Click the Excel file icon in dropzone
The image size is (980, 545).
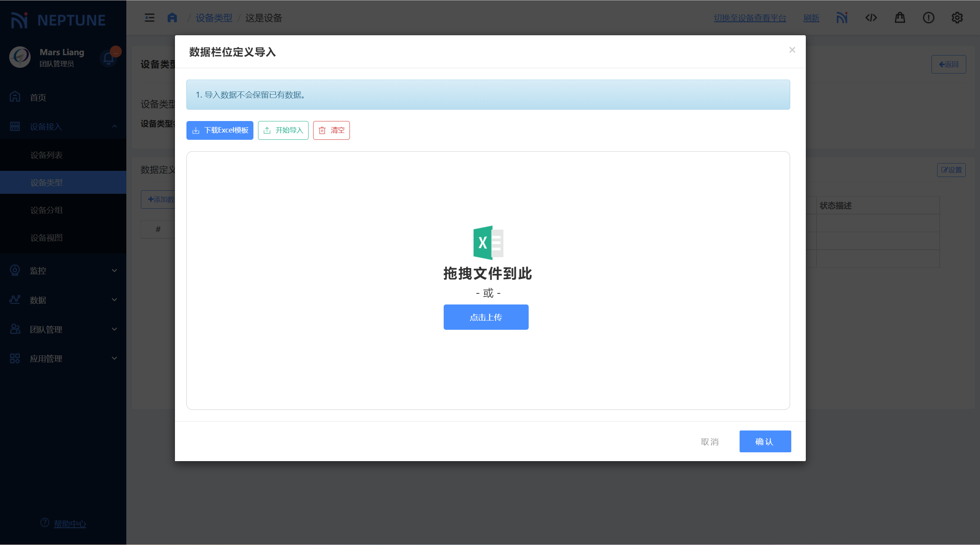click(x=488, y=243)
